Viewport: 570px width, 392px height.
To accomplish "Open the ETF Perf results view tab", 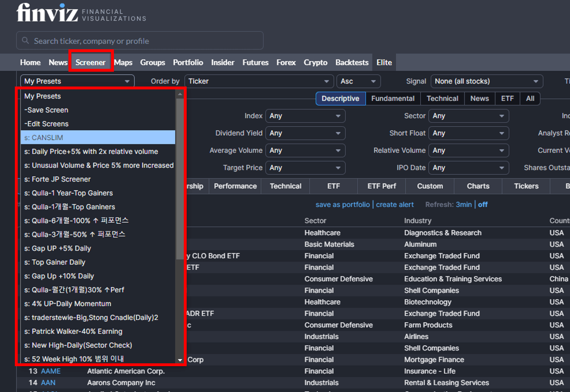I will pyautogui.click(x=382, y=186).
